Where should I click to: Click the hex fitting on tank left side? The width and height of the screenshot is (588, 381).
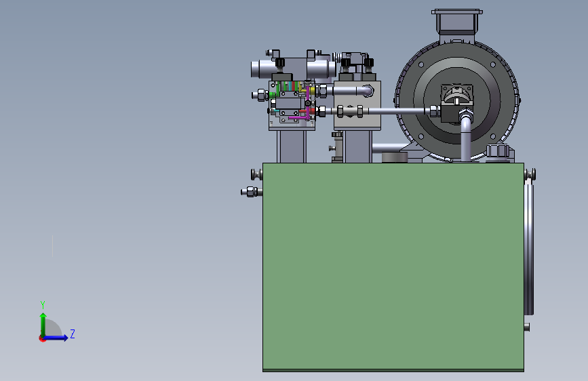(251, 192)
